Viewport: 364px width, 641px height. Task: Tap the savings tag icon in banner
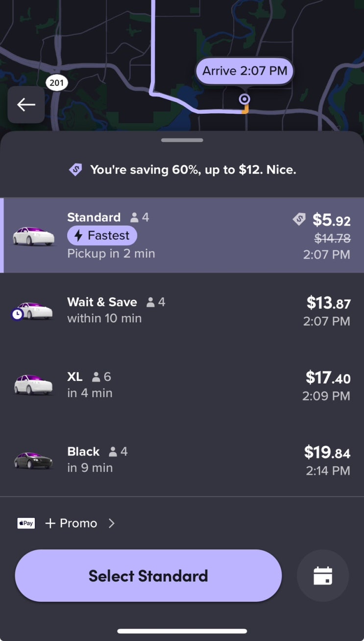[75, 170]
